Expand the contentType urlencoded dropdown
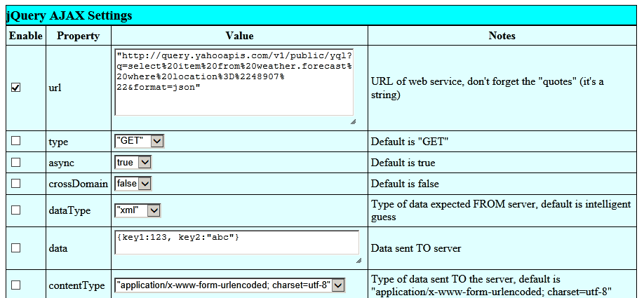The width and height of the screenshot is (644, 298). coord(229,285)
